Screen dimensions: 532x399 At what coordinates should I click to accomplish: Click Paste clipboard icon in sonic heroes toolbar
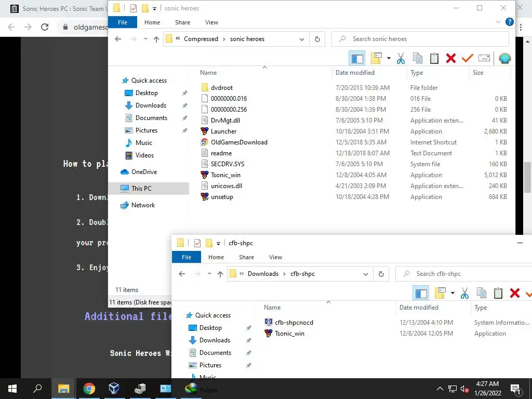pos(434,58)
